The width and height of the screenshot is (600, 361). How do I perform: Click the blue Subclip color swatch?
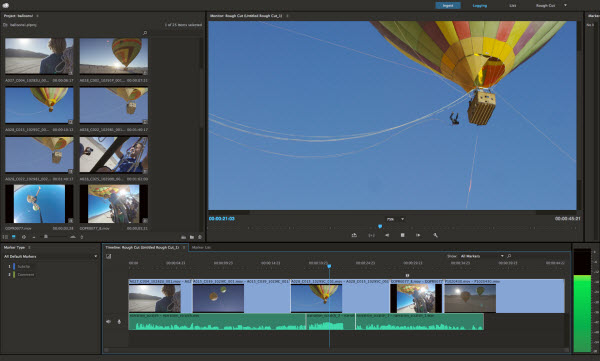(x=14, y=266)
